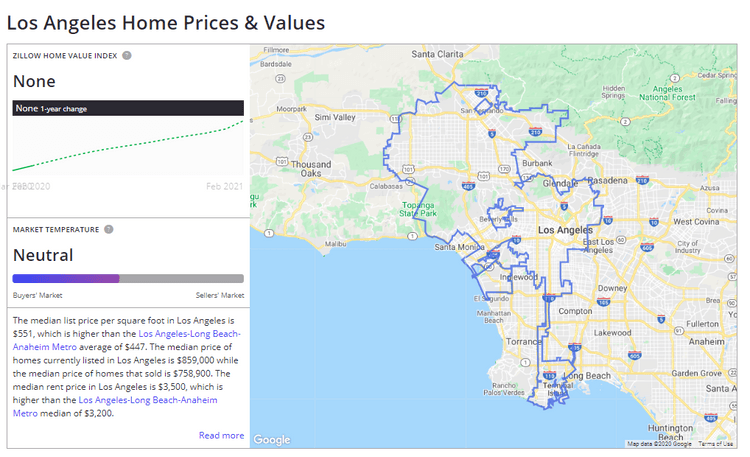The height and width of the screenshot is (457, 750).
Task: Click the green dotted home value trend line
Action: click(x=128, y=146)
